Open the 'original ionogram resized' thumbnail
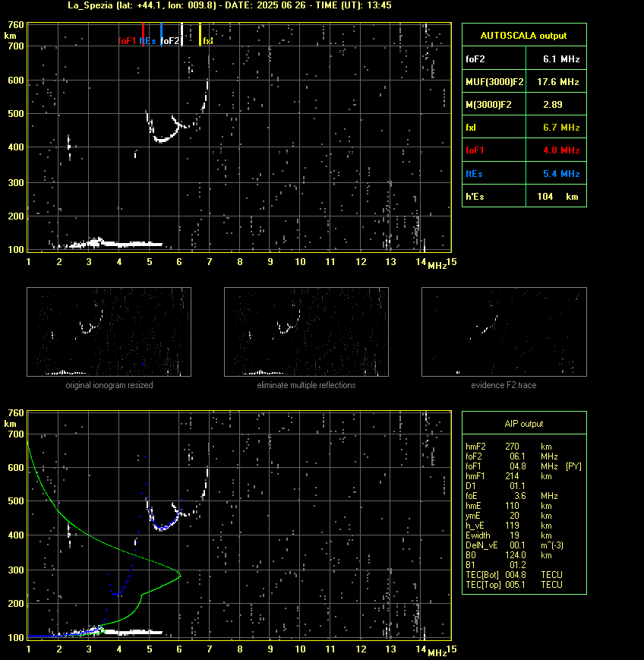 (109, 332)
